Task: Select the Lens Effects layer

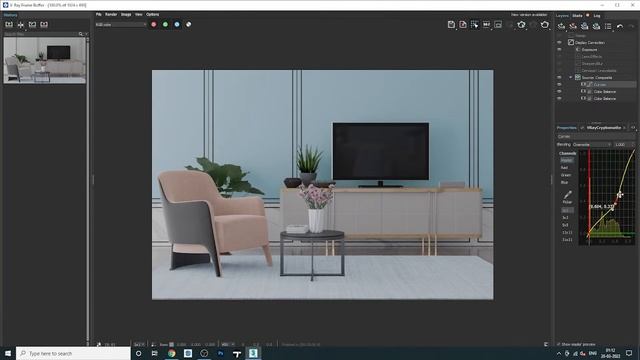Action: click(592, 56)
